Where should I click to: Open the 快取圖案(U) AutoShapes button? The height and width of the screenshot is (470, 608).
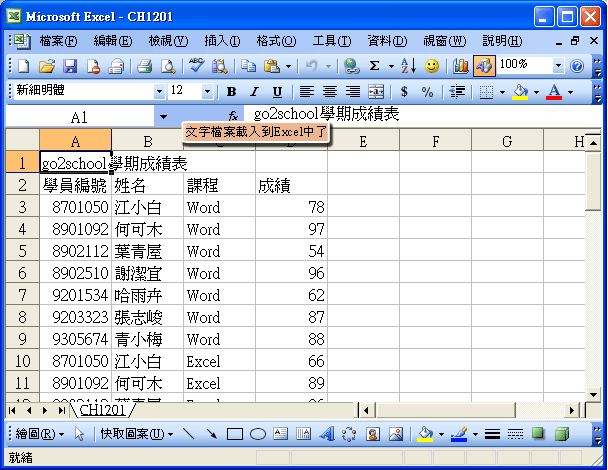(x=136, y=434)
